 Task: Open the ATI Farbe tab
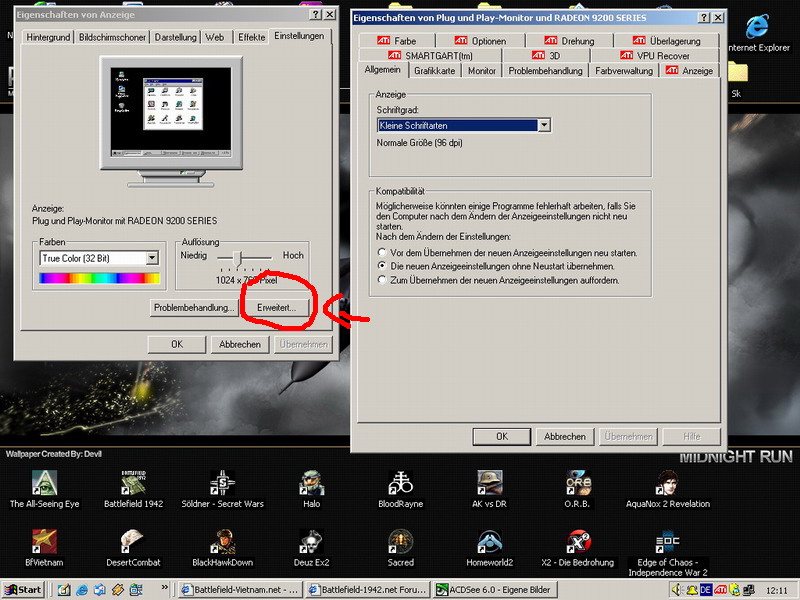click(397, 41)
